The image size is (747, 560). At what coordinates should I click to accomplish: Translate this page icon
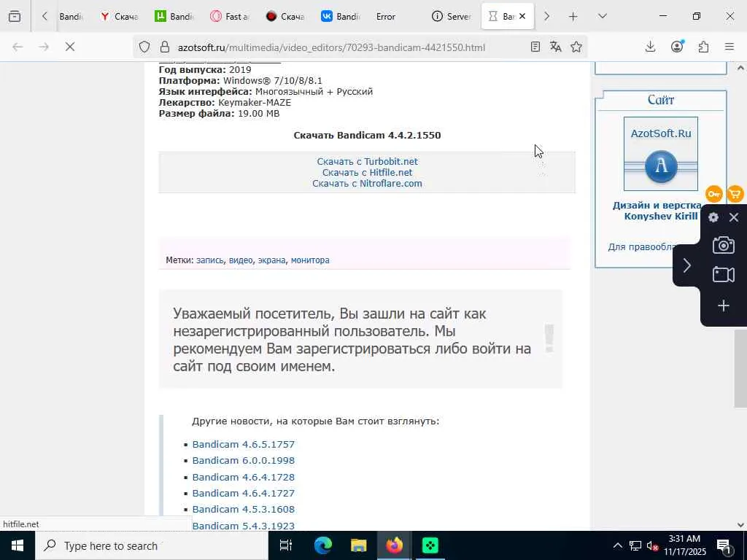(x=555, y=47)
